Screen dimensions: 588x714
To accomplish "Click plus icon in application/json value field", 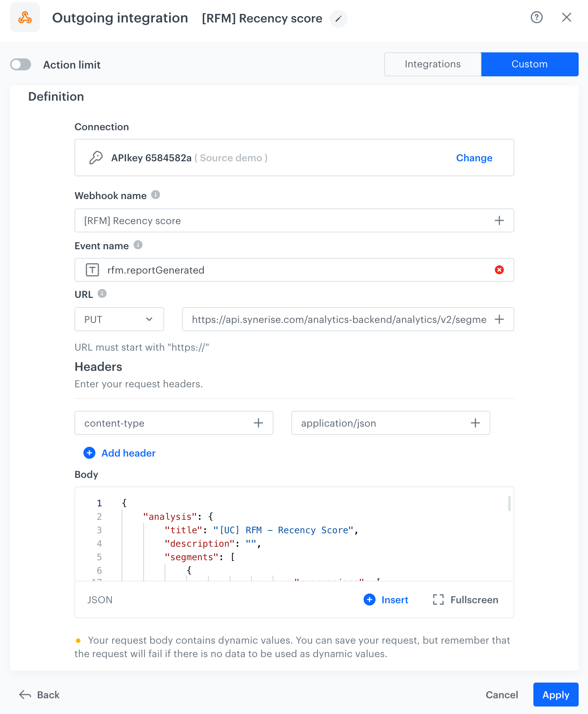I will [475, 423].
